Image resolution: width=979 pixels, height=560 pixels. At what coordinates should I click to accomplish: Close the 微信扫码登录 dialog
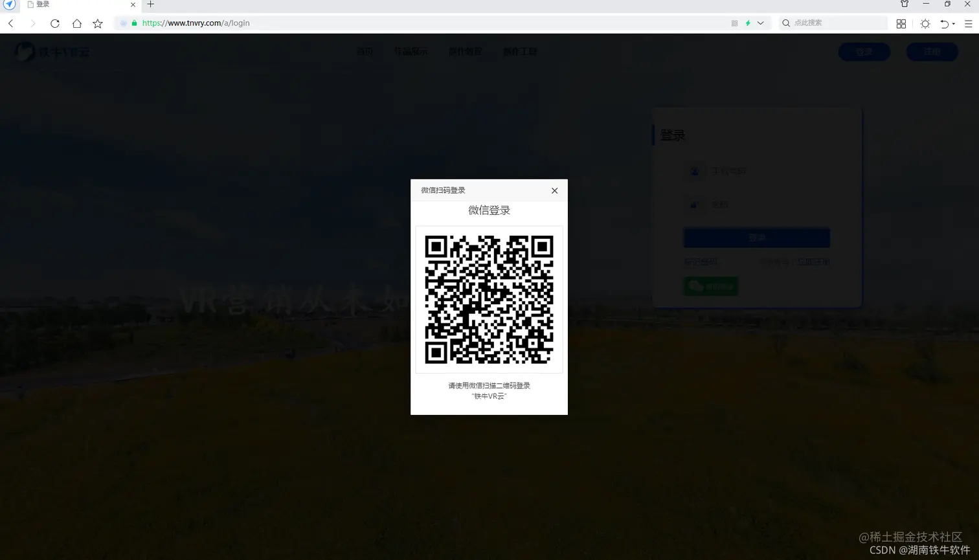tap(554, 190)
